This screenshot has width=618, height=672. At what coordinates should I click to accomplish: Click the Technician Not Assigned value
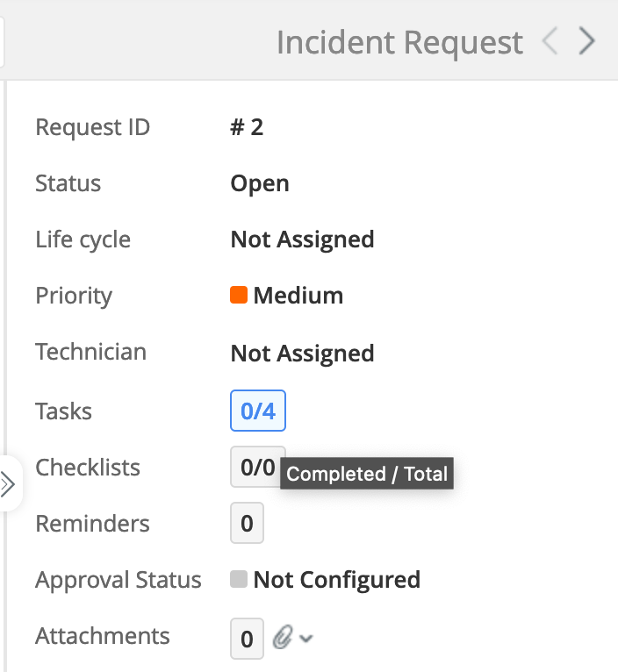[x=302, y=353]
